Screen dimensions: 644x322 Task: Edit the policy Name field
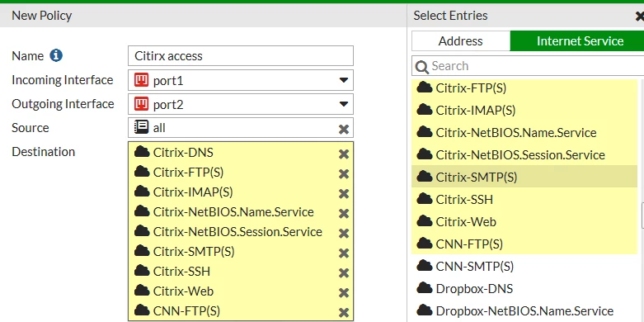[241, 56]
